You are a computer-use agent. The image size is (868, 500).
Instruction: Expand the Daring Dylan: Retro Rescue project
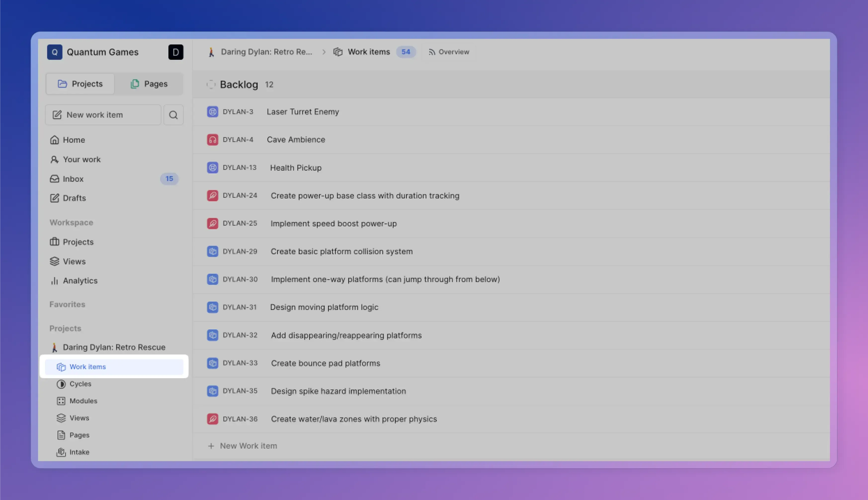click(114, 347)
